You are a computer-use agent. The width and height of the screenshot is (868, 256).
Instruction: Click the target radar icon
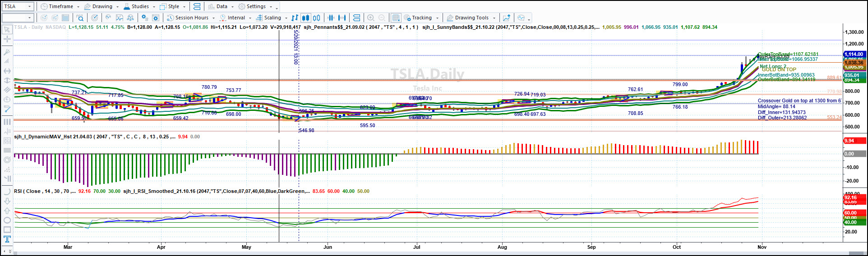(x=94, y=18)
